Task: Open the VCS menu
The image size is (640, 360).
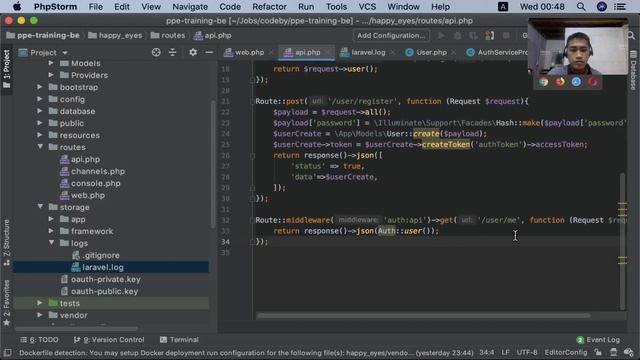Action: 367,7
